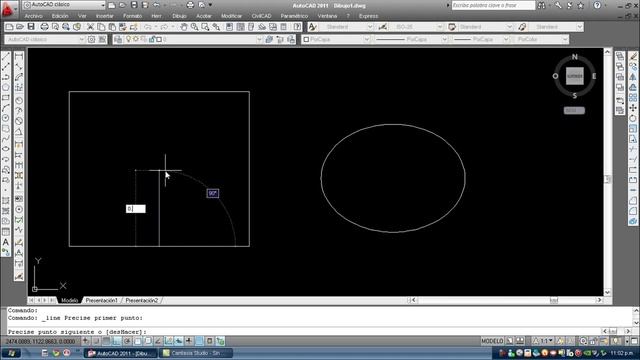This screenshot has width=640, height=360.
Task: Toggle Object Snap Tracking in status bar
Action: [x=158, y=341]
